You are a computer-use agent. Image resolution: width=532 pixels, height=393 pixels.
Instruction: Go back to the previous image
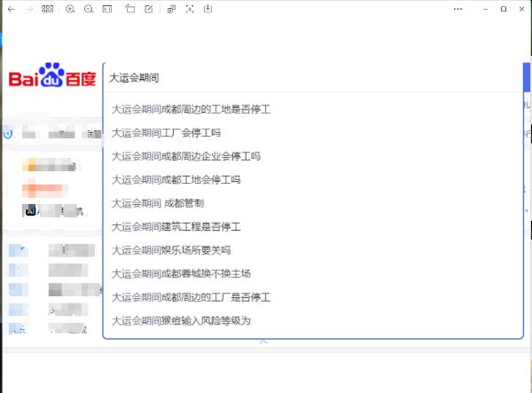pyautogui.click(x=11, y=9)
